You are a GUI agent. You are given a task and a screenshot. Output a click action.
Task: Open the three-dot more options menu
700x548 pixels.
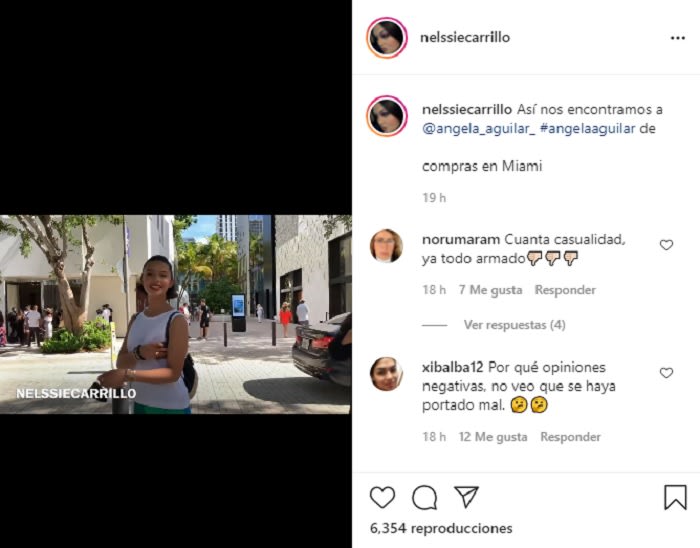pyautogui.click(x=677, y=38)
